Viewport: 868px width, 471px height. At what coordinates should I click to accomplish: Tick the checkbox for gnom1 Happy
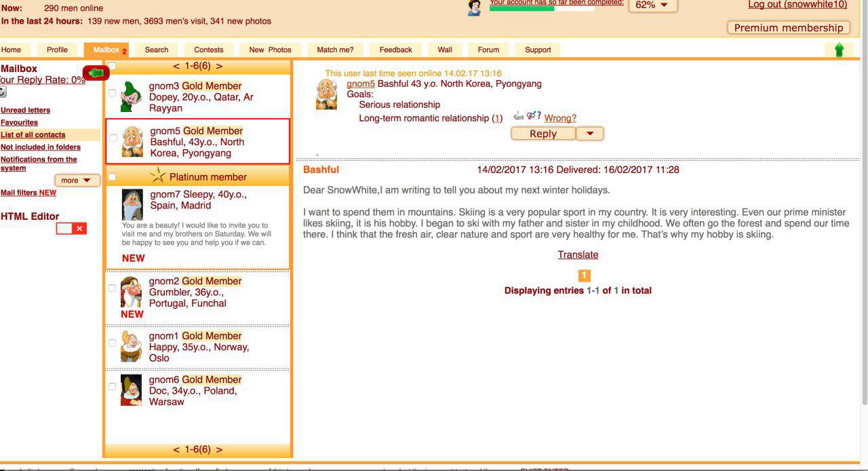pyautogui.click(x=113, y=343)
